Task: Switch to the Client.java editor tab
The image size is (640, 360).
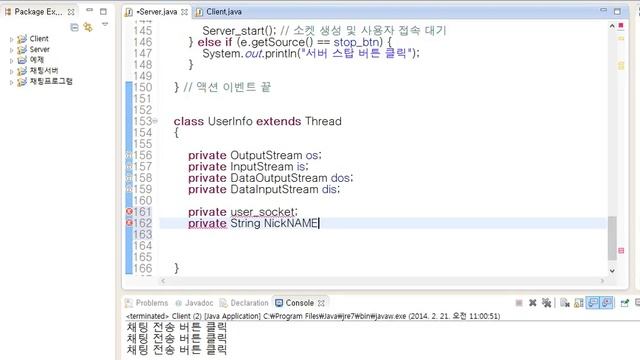Action: [219, 12]
